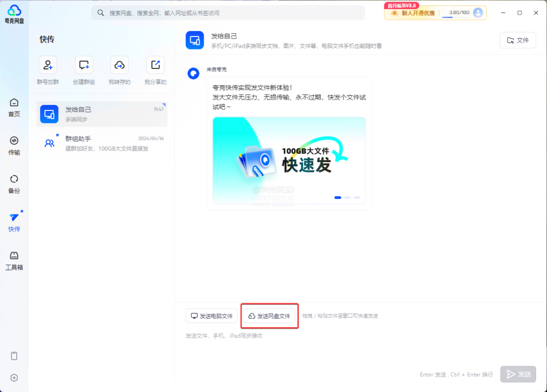
Task: Click 新人开通优惠 promotion banner
Action: coord(418,13)
